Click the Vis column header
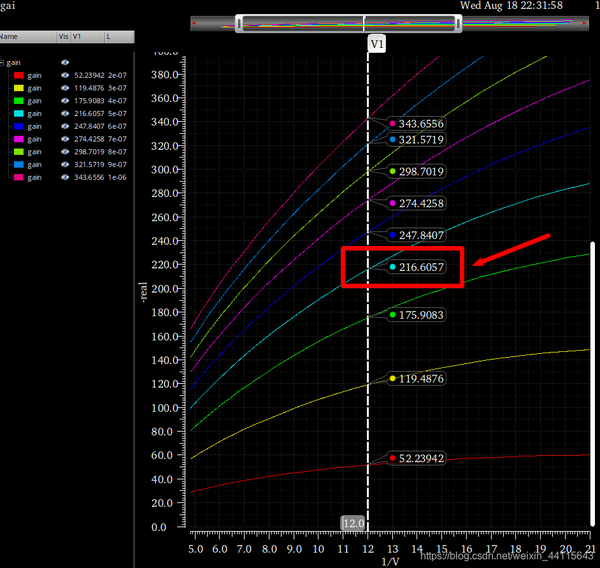The width and height of the screenshot is (600, 568). (64, 36)
